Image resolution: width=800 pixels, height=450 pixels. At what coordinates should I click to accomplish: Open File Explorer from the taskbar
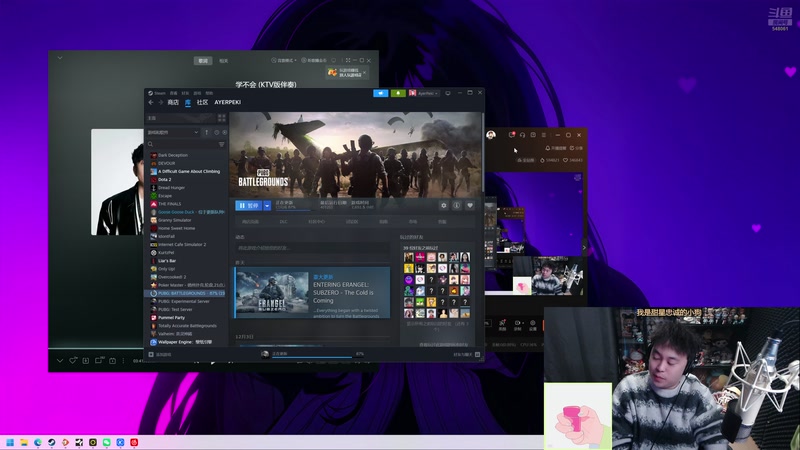[x=24, y=442]
